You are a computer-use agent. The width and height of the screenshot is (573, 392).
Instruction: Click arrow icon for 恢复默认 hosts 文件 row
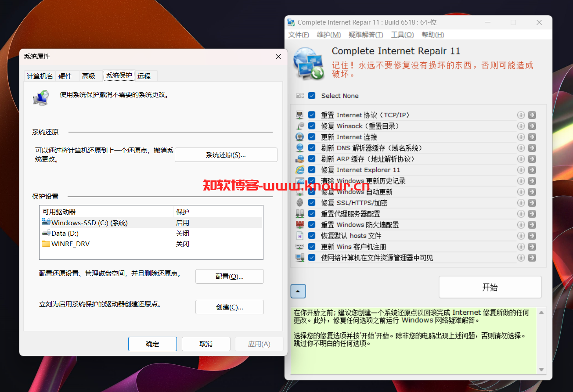[x=532, y=236]
